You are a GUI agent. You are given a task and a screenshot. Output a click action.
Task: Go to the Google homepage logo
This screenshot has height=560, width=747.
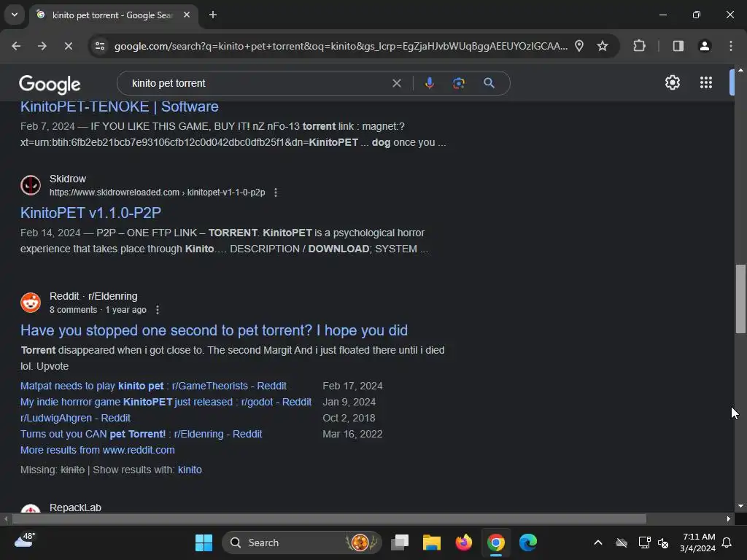pyautogui.click(x=50, y=85)
